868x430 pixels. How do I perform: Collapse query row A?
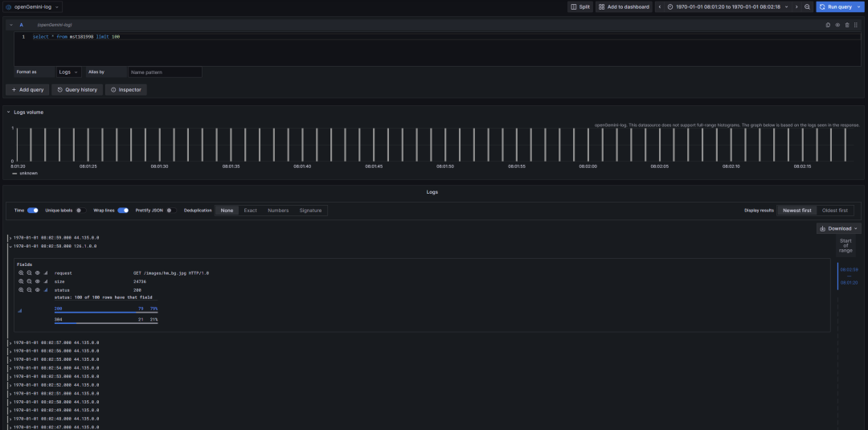point(11,25)
